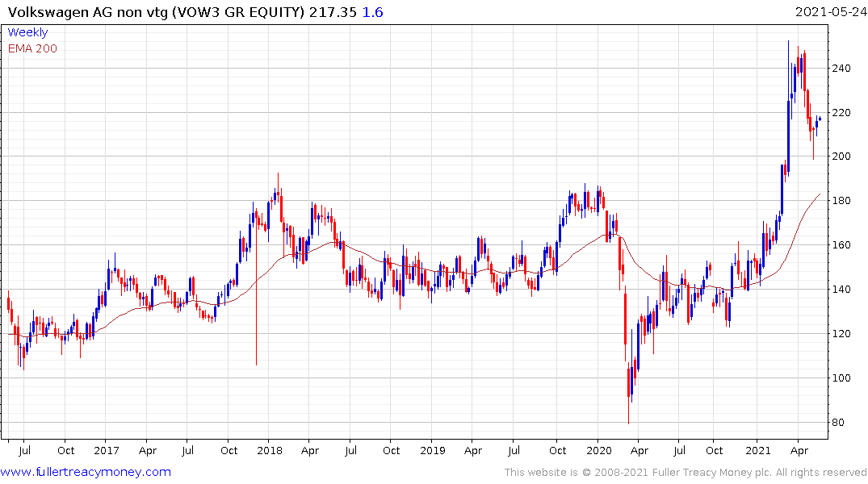Click the 200 price axis label

coord(841,156)
